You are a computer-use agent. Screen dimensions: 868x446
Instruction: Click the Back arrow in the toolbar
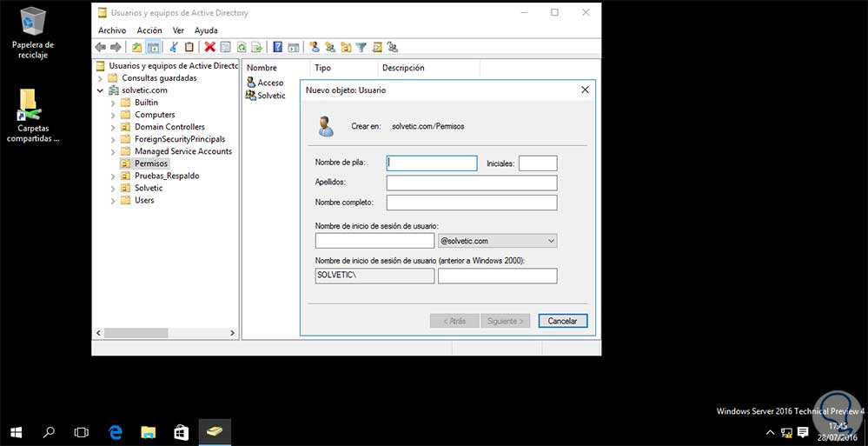100,47
